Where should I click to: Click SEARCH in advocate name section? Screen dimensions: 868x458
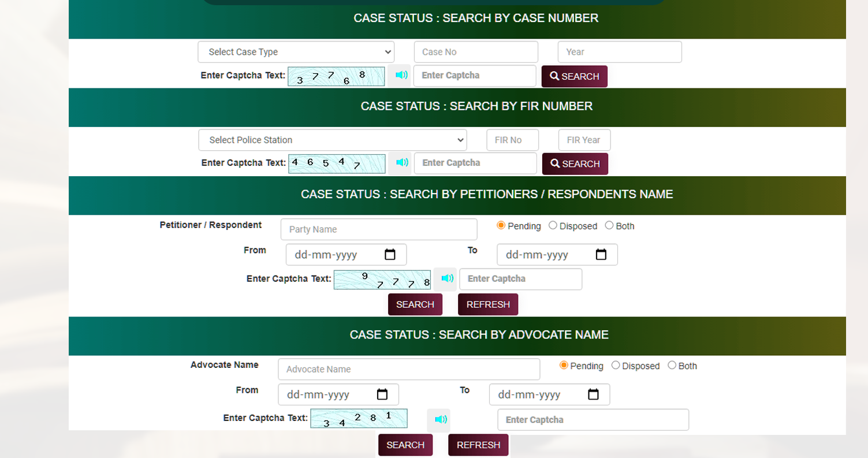[405, 445]
